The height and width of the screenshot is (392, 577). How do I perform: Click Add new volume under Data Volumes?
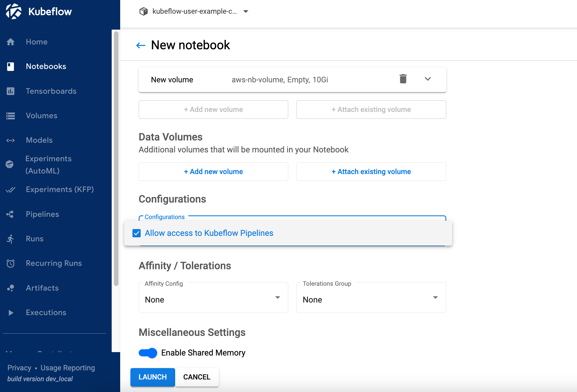(x=213, y=171)
